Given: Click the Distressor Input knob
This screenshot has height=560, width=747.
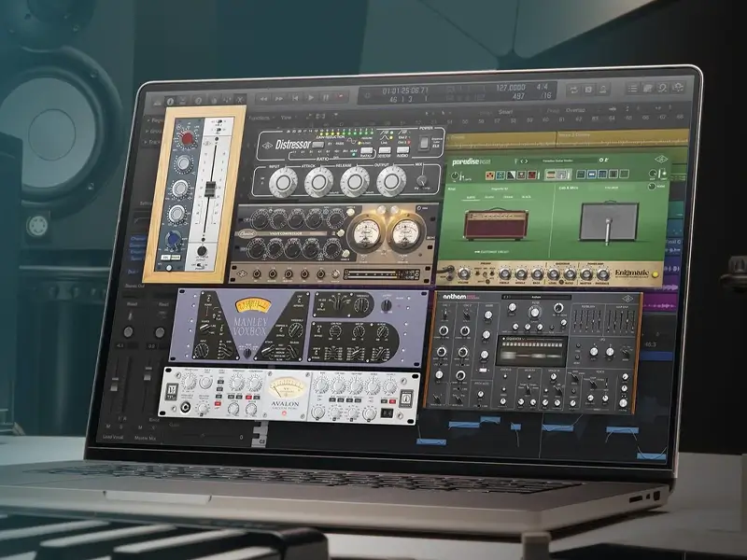Looking at the screenshot, I should (283, 182).
